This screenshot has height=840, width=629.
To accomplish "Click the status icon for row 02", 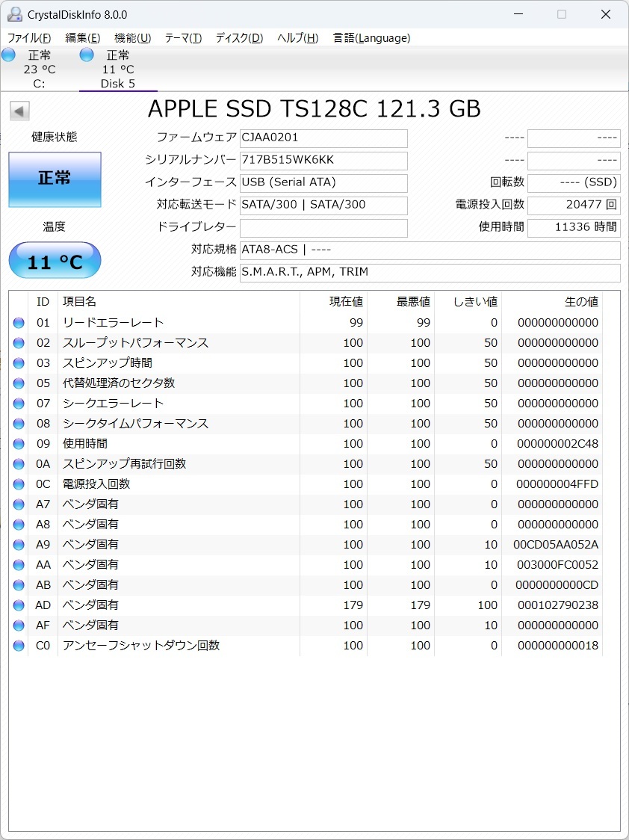I will click(19, 343).
